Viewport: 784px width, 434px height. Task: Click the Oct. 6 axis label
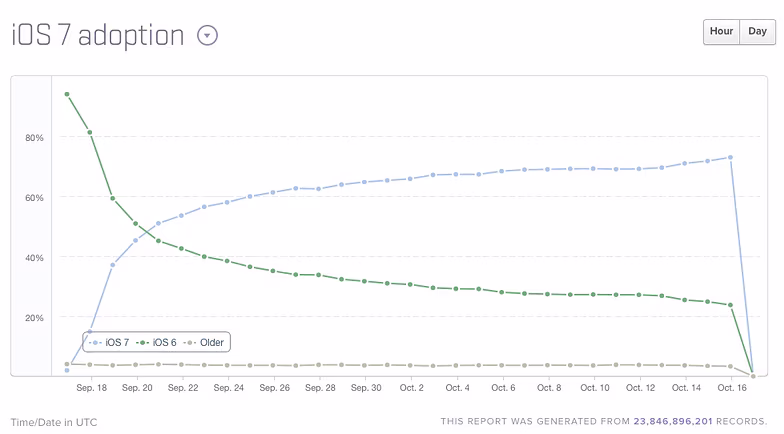point(503,388)
